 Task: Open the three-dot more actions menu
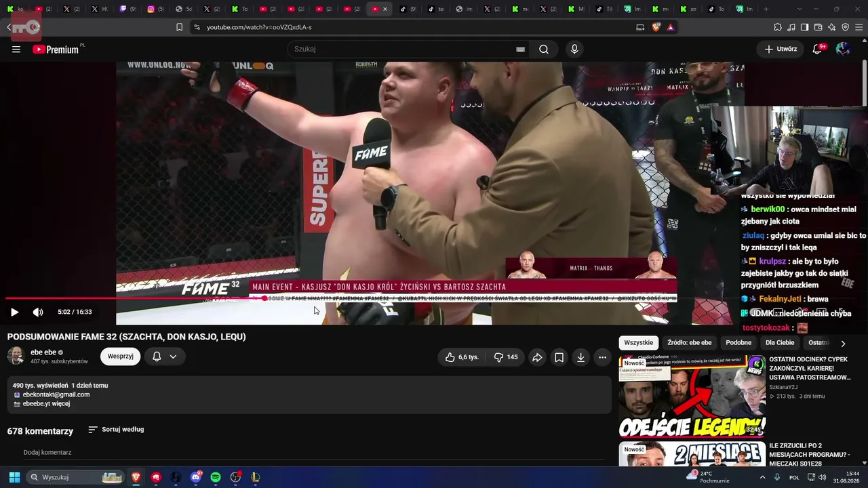point(602,357)
